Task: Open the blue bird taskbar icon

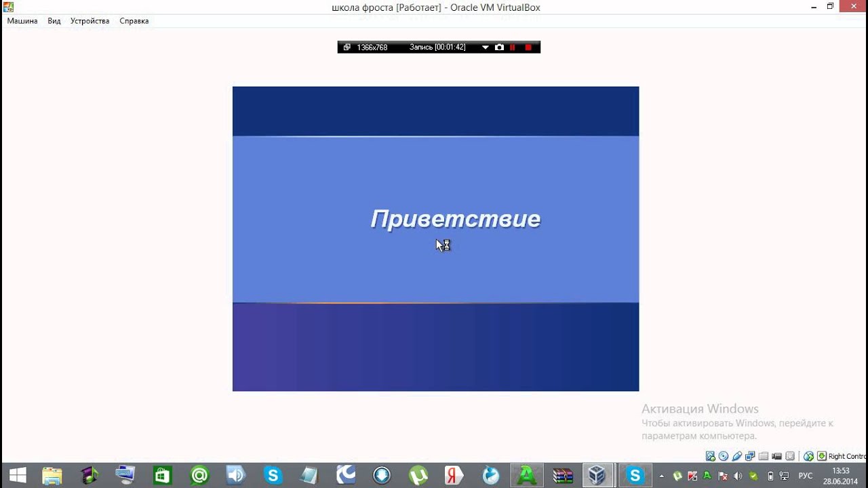Action: point(492,475)
